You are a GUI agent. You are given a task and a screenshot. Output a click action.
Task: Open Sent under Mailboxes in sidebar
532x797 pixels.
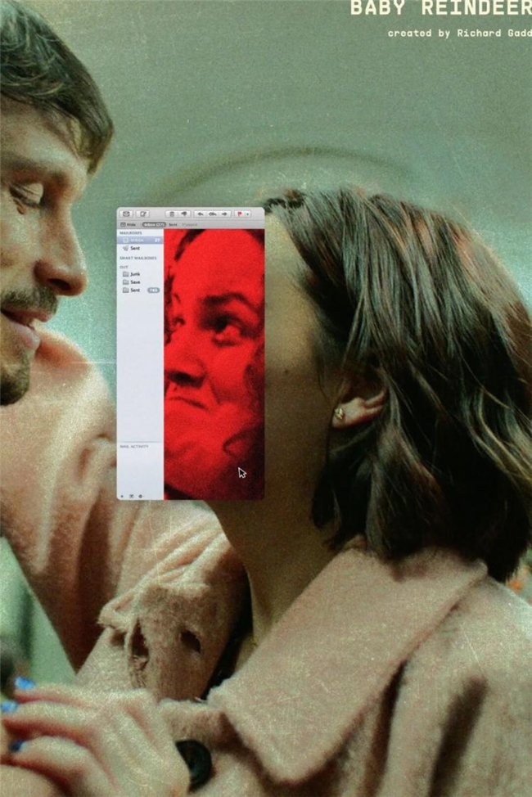[135, 248]
